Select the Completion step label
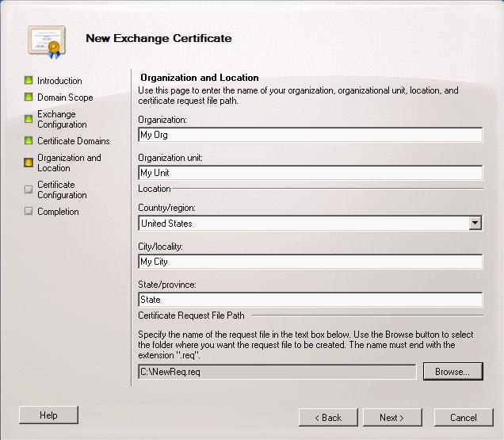 [x=58, y=212]
